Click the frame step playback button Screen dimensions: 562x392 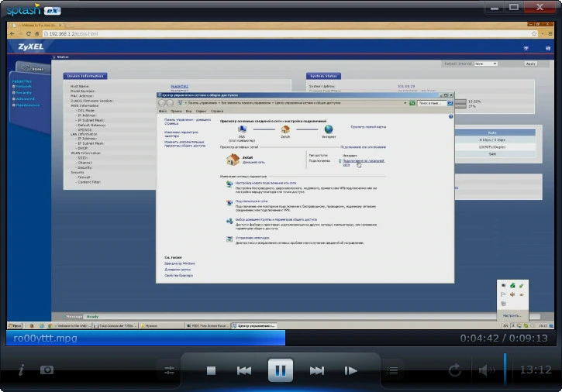point(350,370)
